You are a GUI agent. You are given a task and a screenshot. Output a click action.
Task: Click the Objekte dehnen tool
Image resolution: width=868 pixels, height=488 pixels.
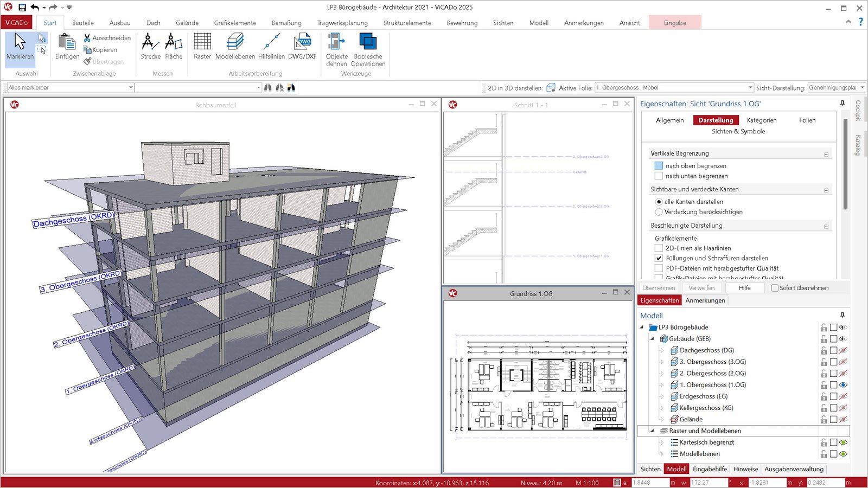[336, 49]
